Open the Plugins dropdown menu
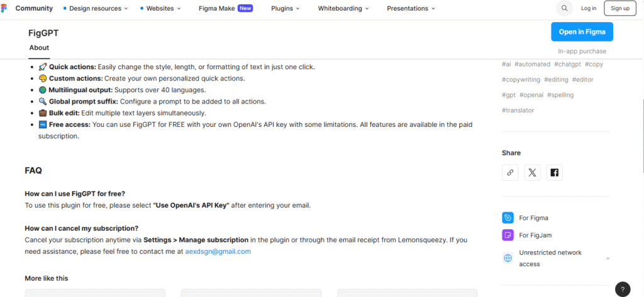Viewport: 644px width, 297px height. pos(285,8)
